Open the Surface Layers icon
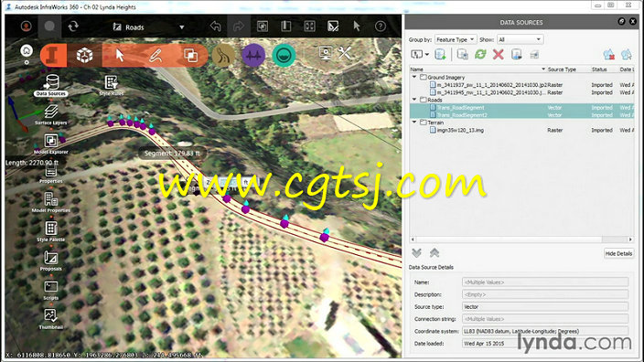 (x=51, y=114)
